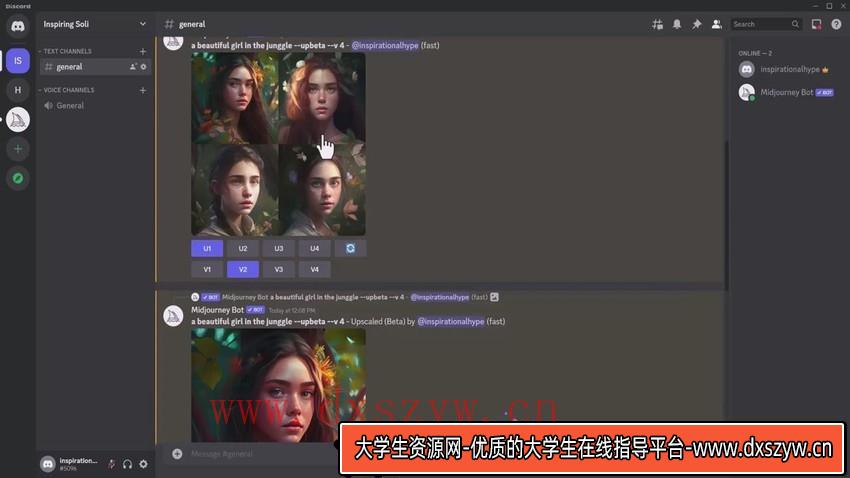Click the U4 upscale button

[x=314, y=248]
